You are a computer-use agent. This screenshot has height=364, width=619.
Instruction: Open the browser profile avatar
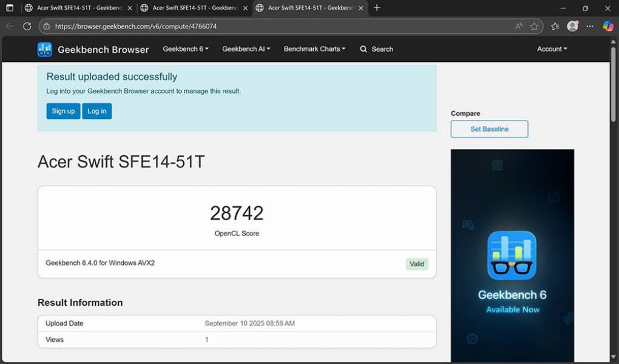[572, 26]
